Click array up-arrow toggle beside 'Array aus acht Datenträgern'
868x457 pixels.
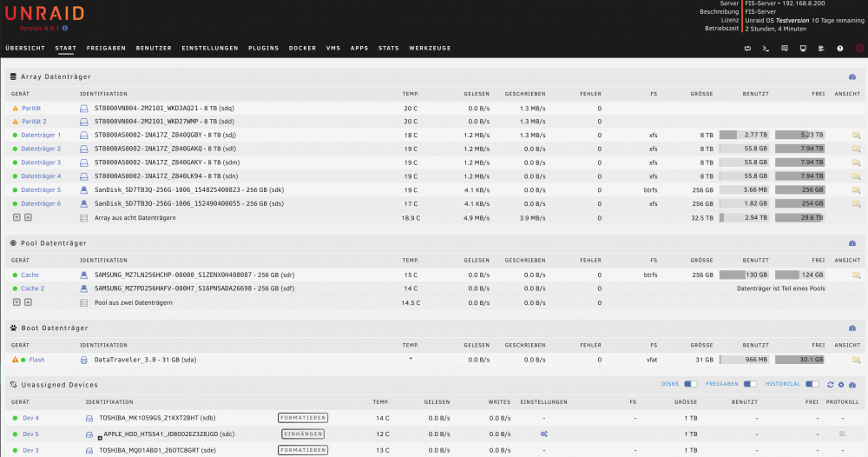(x=29, y=218)
